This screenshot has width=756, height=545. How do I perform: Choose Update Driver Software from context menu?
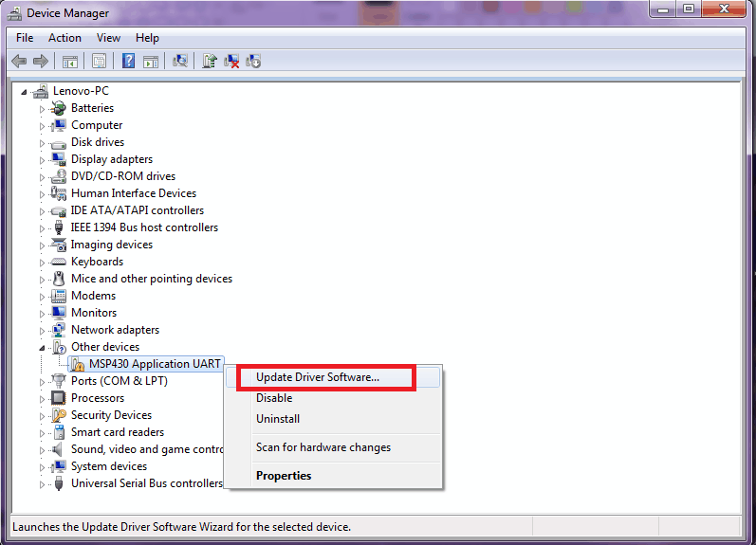point(318,377)
